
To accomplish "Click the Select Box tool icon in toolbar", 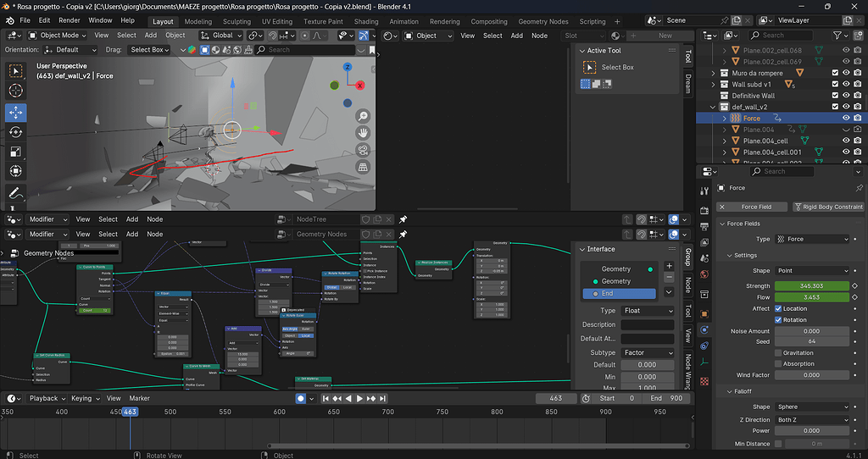I will [15, 71].
